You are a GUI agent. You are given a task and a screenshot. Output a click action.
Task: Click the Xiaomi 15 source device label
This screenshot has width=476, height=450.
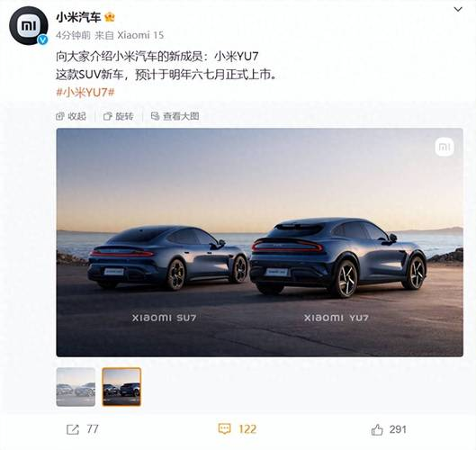[140, 35]
